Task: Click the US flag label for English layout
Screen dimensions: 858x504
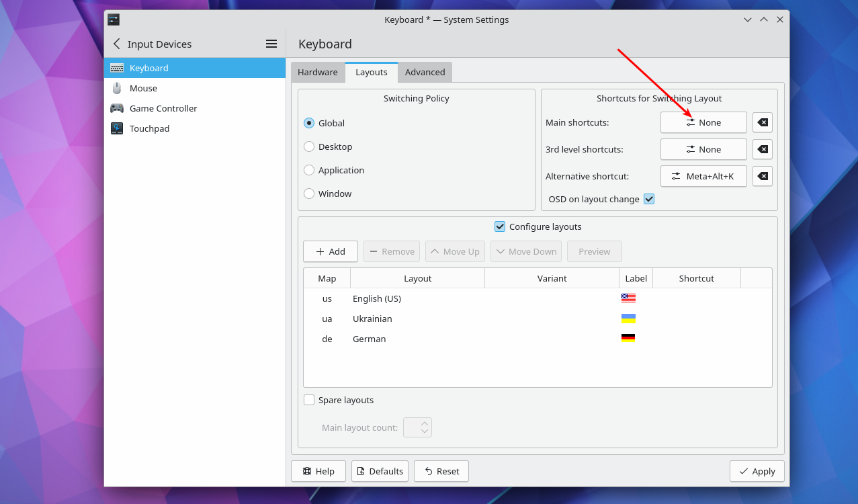Action: (x=628, y=298)
